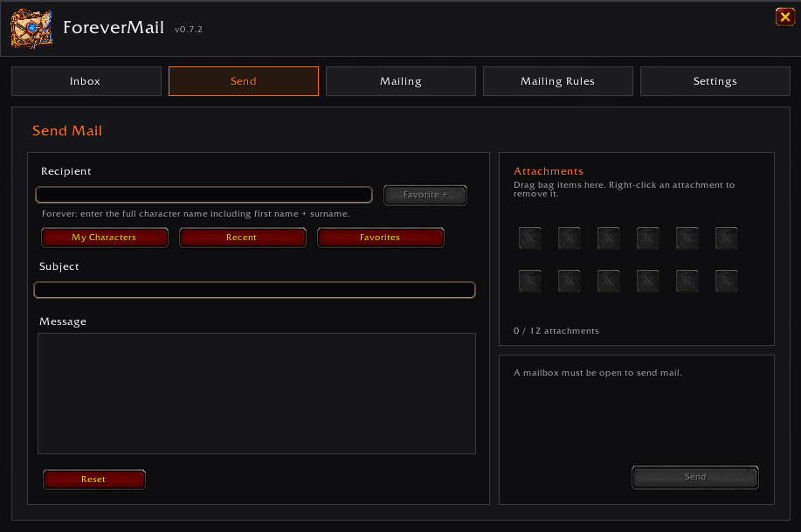Click the 'Drag bag items here' instruction text
Viewport: 801px width, 532px height.
point(625,189)
